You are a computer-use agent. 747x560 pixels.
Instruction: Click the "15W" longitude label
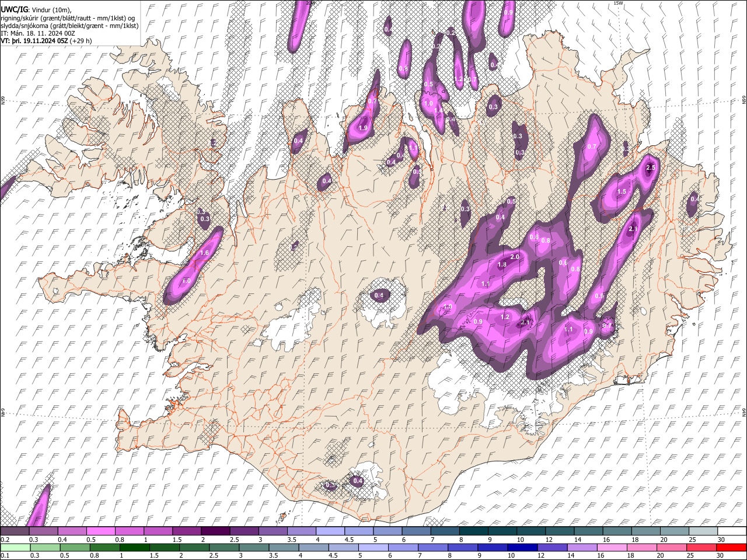coord(619,3)
